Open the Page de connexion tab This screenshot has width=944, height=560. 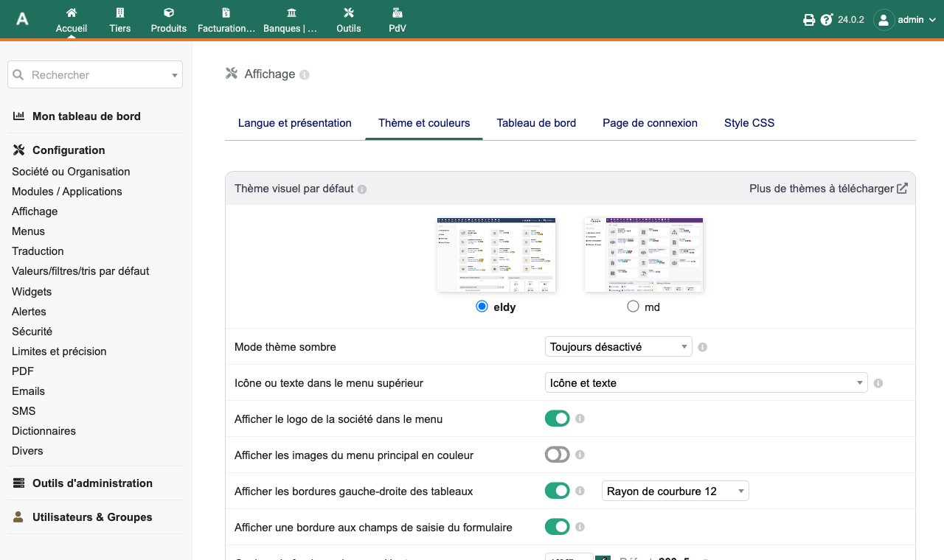pos(650,123)
